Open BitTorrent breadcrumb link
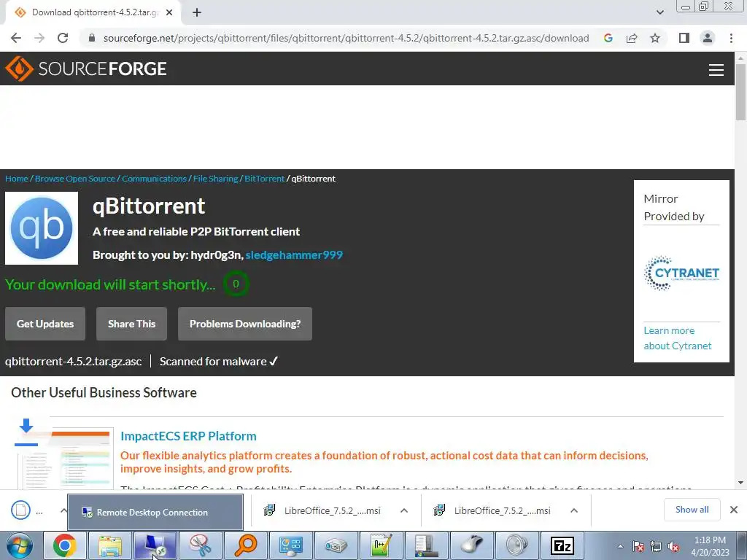Viewport: 747px width, 560px height. point(264,179)
